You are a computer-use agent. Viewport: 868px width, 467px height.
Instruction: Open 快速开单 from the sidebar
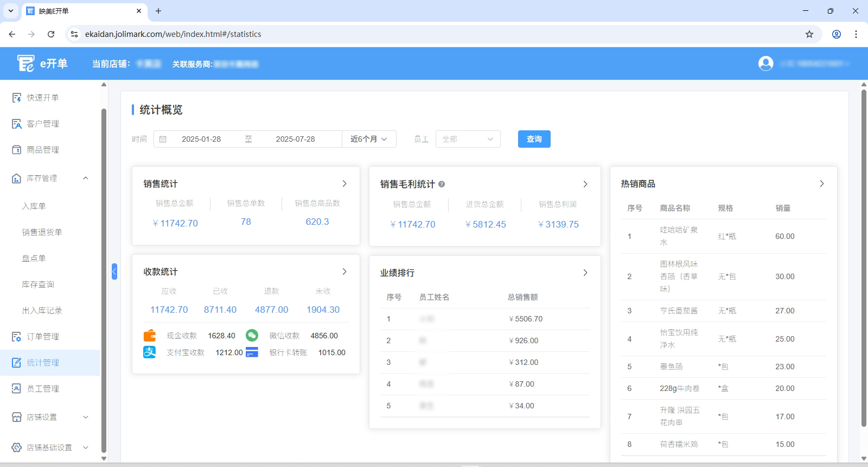coord(43,98)
